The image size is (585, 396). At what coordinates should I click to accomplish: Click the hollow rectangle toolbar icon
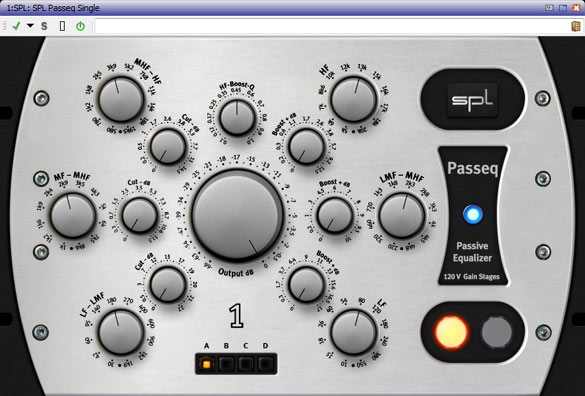pyautogui.click(x=62, y=26)
